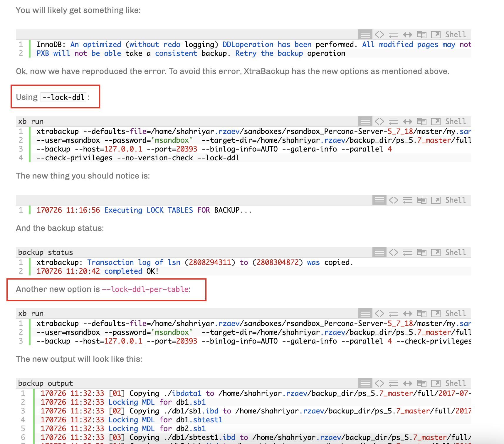Toggle plain code in the backup output block
Screen dimensions: 504x444
point(379,384)
